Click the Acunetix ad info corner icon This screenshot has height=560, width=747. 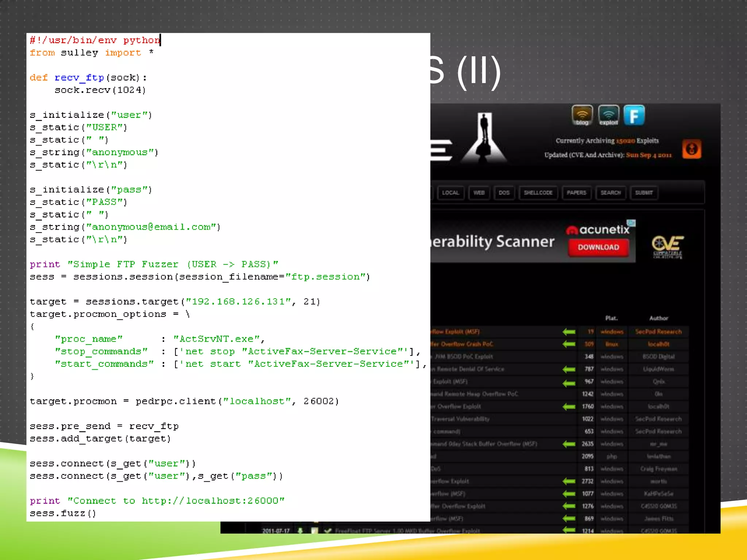point(631,223)
